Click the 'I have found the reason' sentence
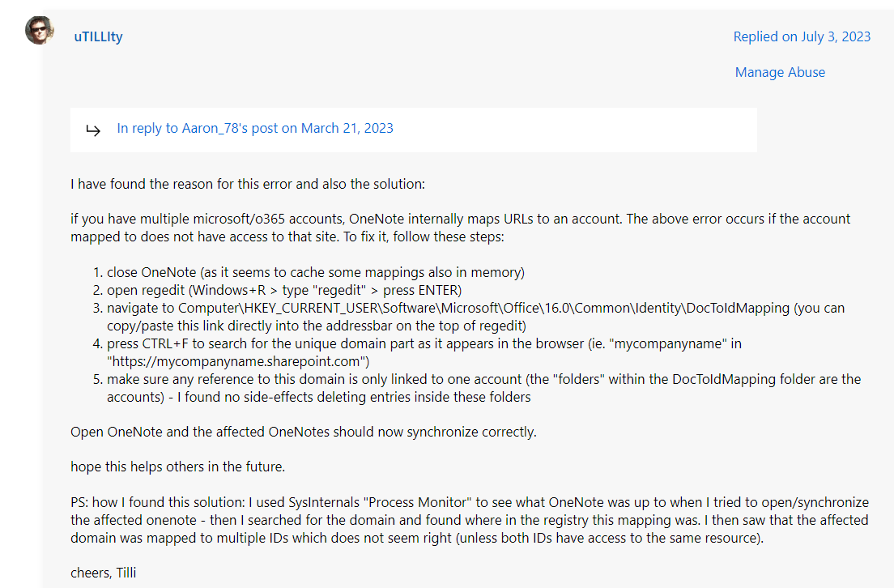894x588 pixels. (247, 184)
